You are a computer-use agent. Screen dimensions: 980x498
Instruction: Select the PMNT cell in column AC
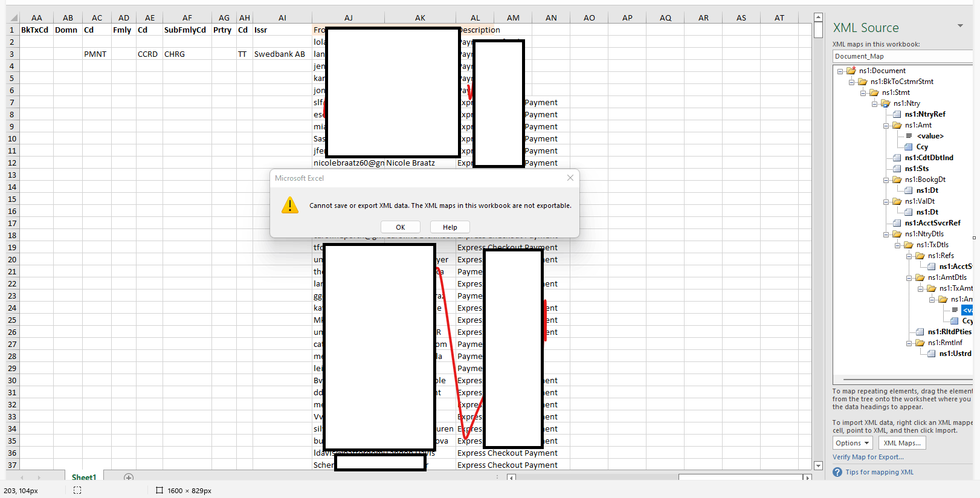[97, 54]
